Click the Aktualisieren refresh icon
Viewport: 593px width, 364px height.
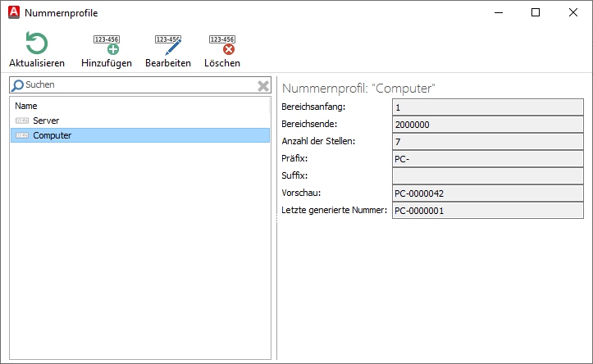(x=37, y=43)
